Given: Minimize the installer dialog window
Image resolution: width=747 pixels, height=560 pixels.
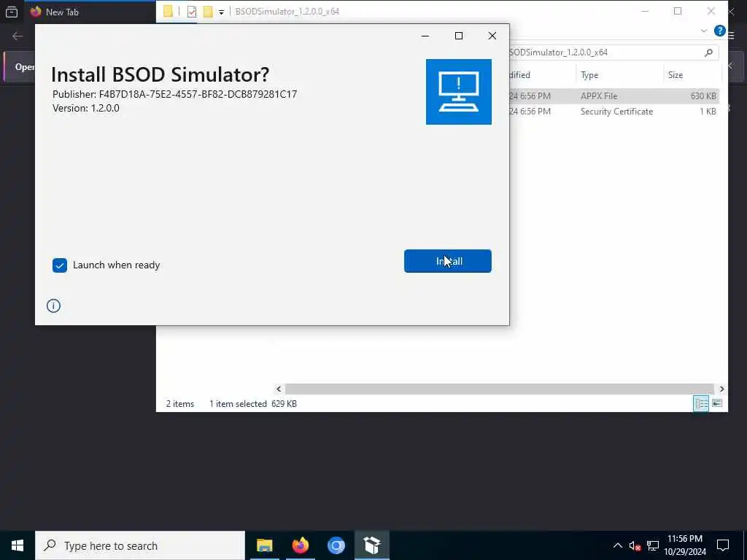Looking at the screenshot, I should [x=425, y=36].
